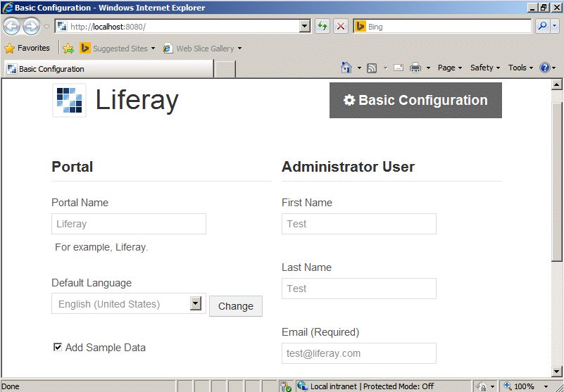Click the Portal section heading

73,167
